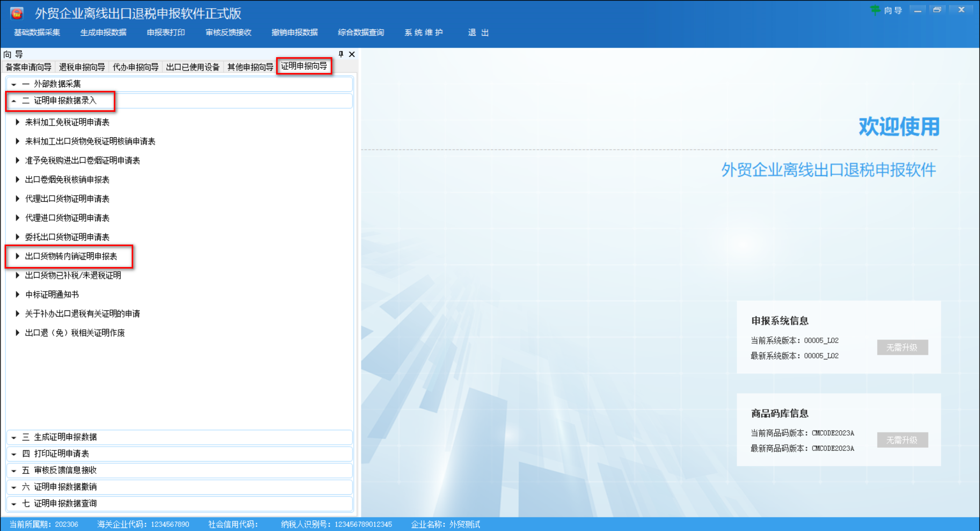The image size is (980, 531).
Task: Open the 系统维护 menu
Action: click(x=424, y=32)
